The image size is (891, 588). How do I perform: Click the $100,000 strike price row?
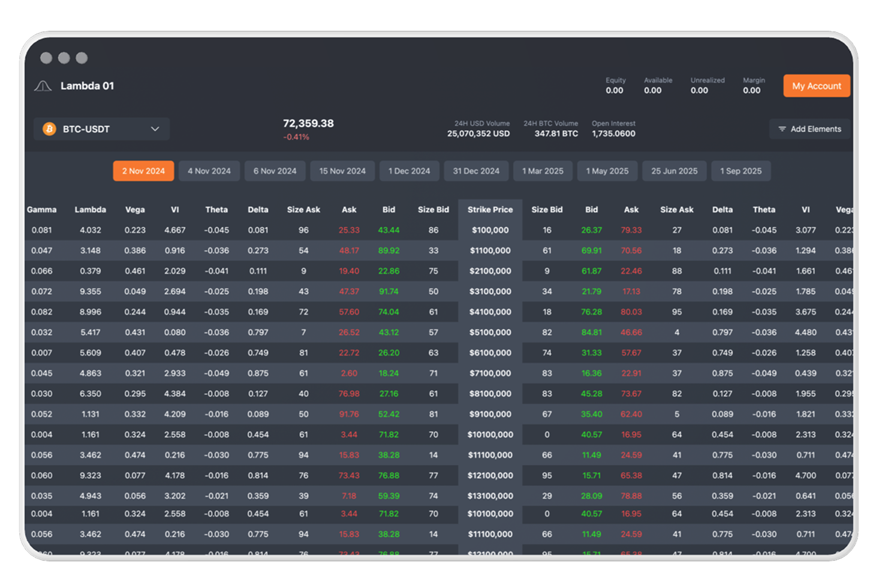490,230
